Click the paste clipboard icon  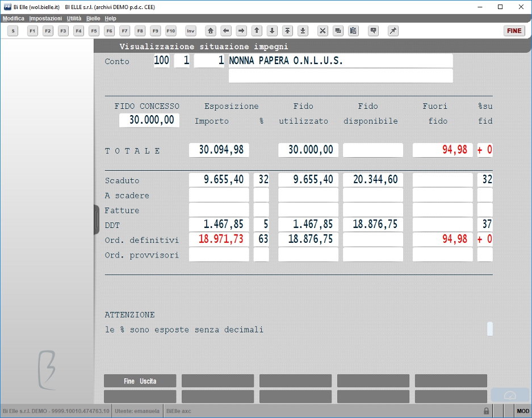pyautogui.click(x=353, y=31)
